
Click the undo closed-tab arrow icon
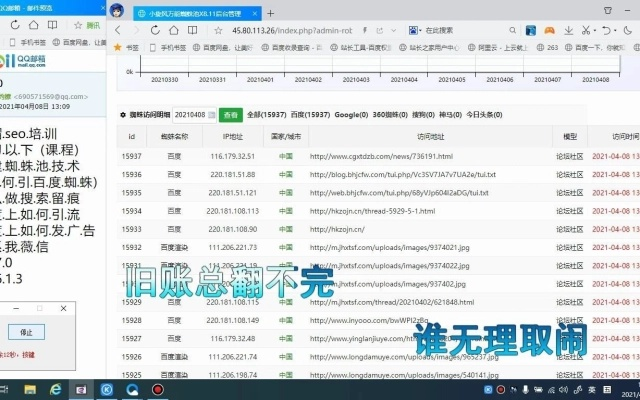(x=606, y=30)
